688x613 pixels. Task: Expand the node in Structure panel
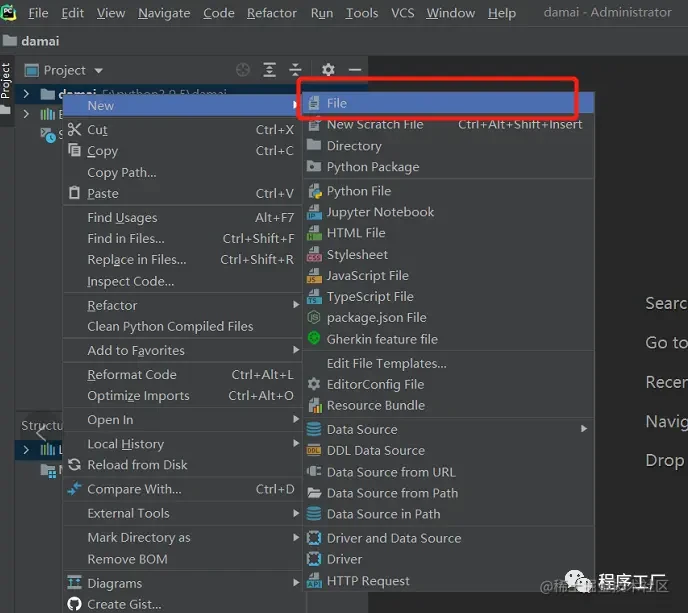tap(26, 450)
